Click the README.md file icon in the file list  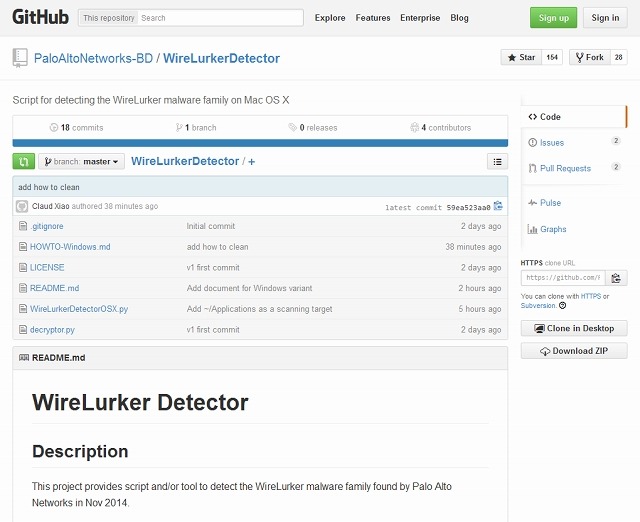click(x=23, y=288)
